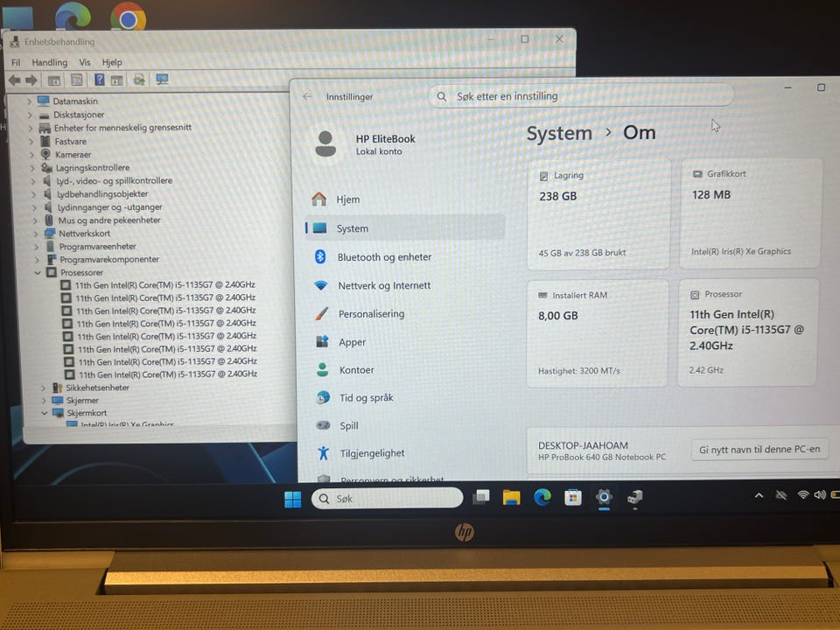Show hidden icons in system tray
The image size is (840, 630).
[759, 495]
